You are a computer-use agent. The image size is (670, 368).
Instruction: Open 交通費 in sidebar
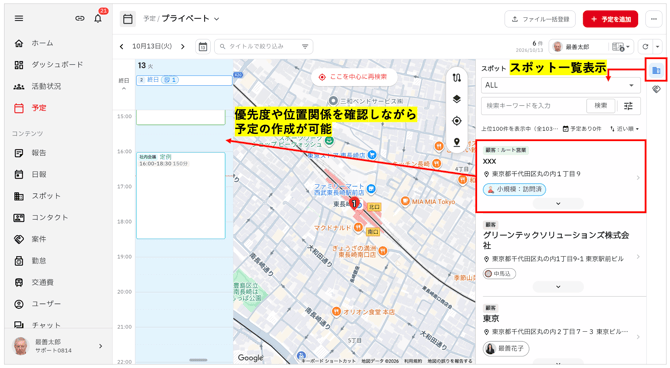[x=42, y=282]
